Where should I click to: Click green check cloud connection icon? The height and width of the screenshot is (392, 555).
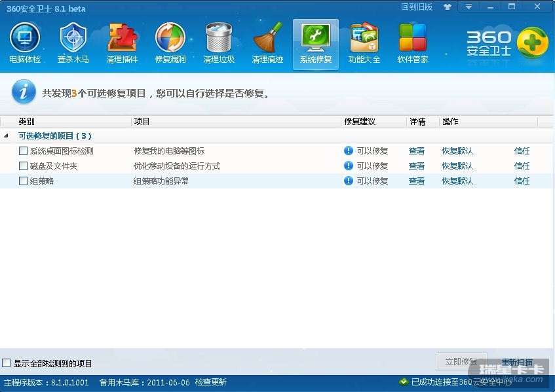point(403,382)
